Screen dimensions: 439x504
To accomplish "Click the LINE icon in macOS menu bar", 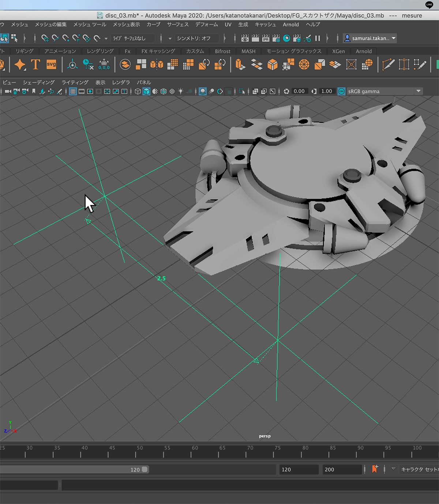I will 429,5.
